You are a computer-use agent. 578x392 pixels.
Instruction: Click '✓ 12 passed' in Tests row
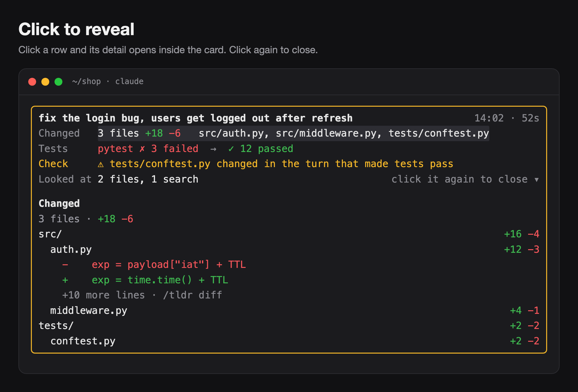[x=261, y=149]
